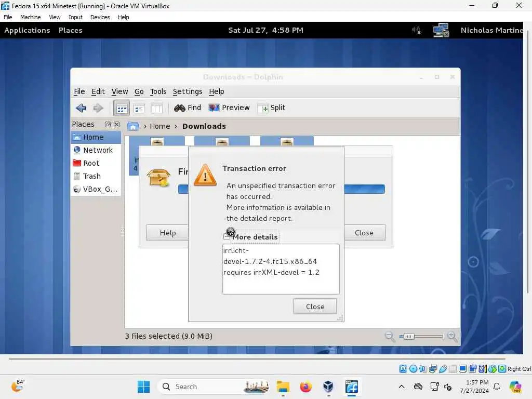Select Root in Places sidebar

96,163
